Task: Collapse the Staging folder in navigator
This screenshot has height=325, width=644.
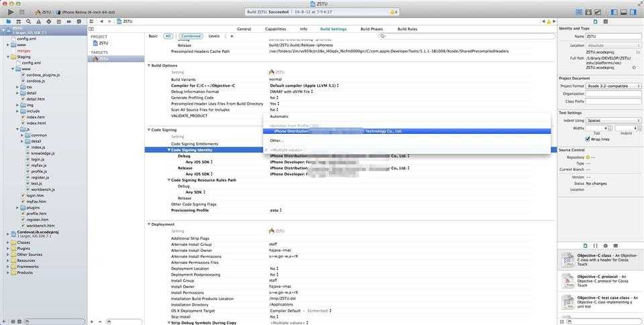Action: pos(8,57)
